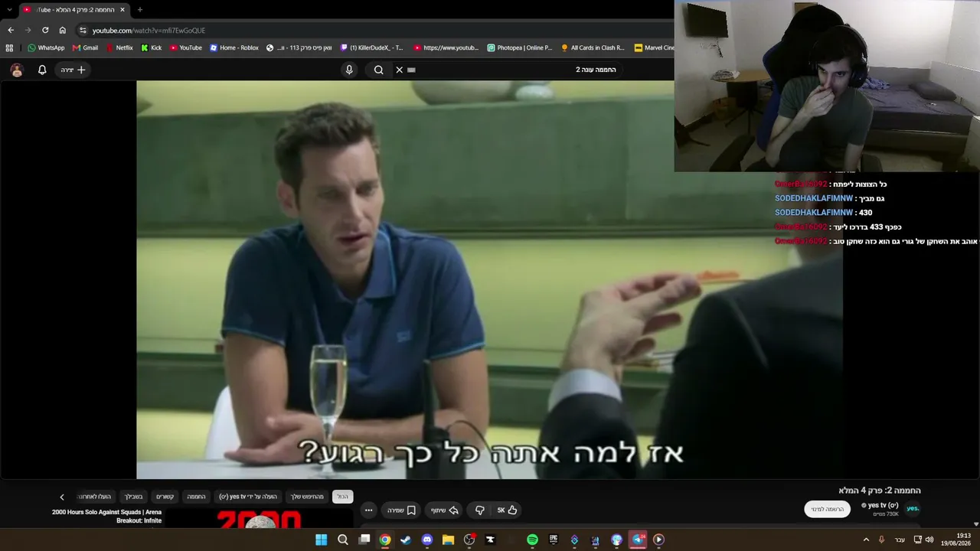Viewport: 980px width, 551px height.
Task: Open the Photopea bookmark
Action: click(x=519, y=47)
